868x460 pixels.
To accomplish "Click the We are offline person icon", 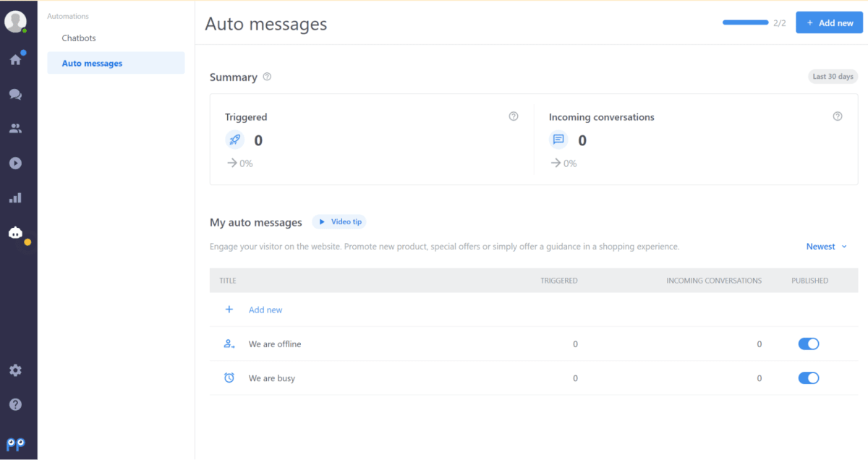I will coord(229,344).
